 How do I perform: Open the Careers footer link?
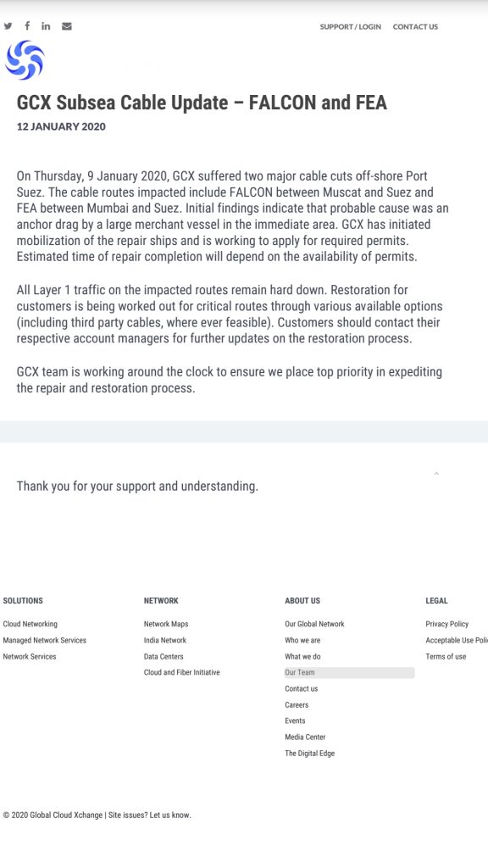click(x=297, y=704)
